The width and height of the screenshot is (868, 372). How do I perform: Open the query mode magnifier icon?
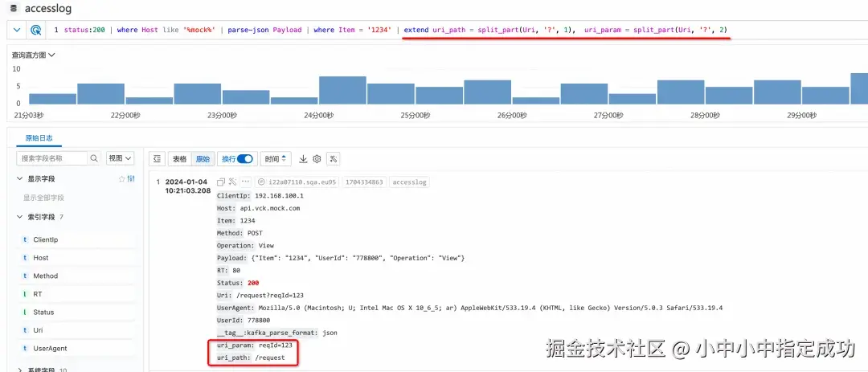coord(36,30)
